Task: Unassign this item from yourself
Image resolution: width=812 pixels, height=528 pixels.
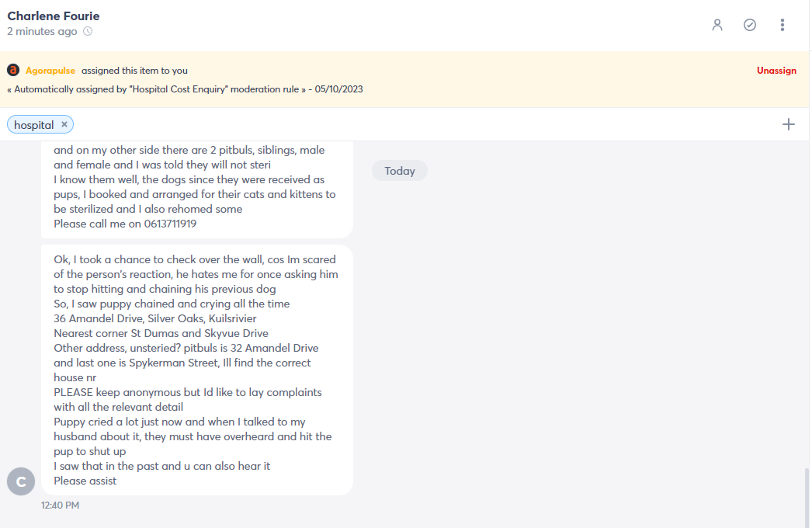Action: click(x=776, y=71)
